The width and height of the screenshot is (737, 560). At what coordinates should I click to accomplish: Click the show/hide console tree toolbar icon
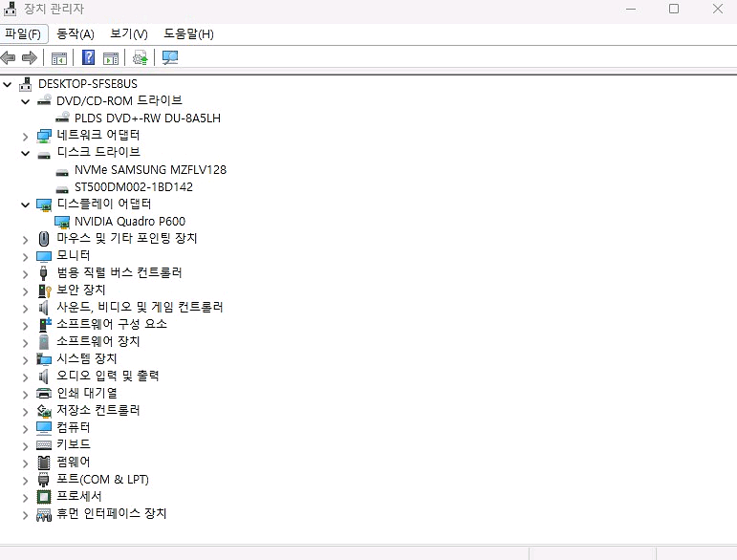(x=58, y=58)
